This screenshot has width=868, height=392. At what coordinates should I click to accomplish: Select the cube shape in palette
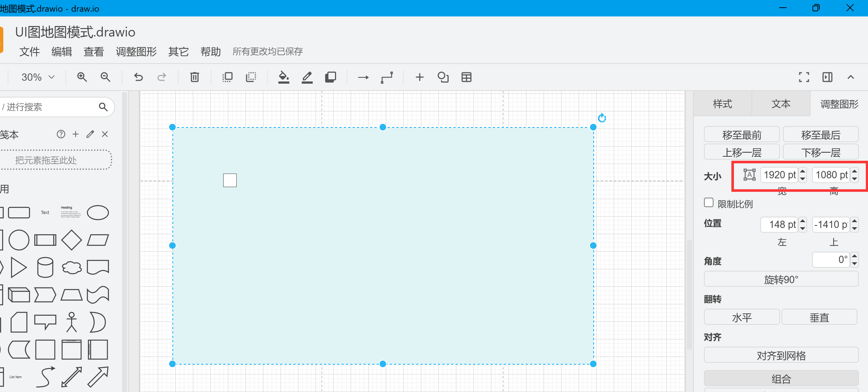click(x=19, y=295)
